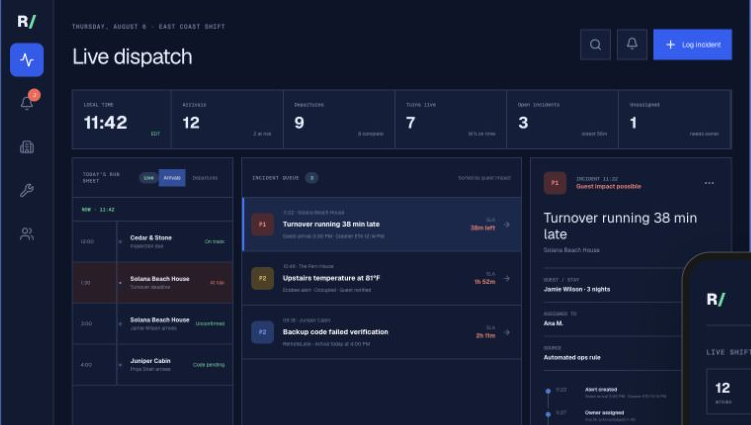The height and width of the screenshot is (425, 751).
Task: Click the R/ logo at sidebar top
Action: point(26,21)
